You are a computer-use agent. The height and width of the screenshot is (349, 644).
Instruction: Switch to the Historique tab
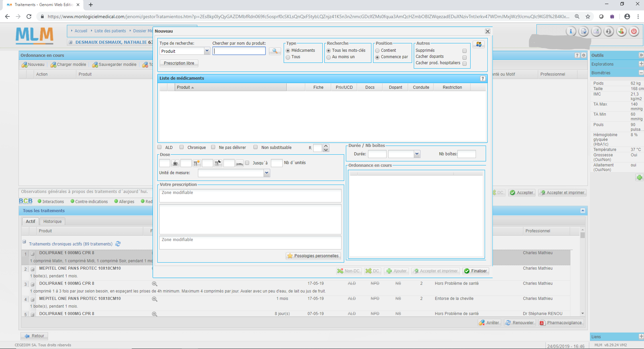(52, 222)
